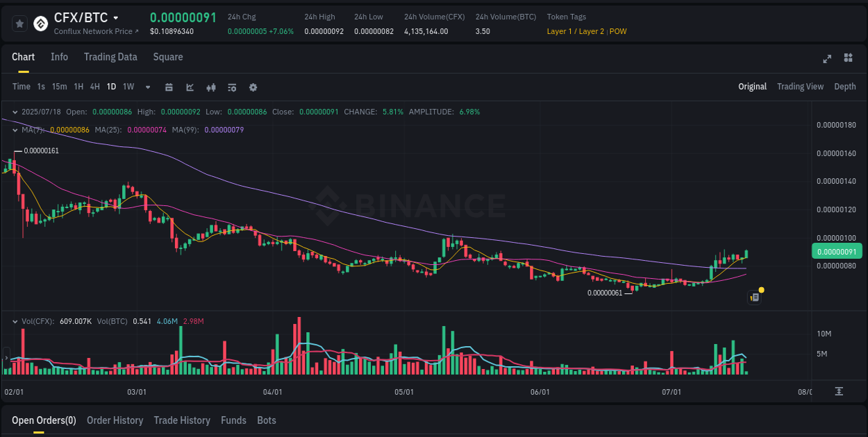The width and height of the screenshot is (868, 437).
Task: Select the 1W timeframe
Action: coord(128,87)
